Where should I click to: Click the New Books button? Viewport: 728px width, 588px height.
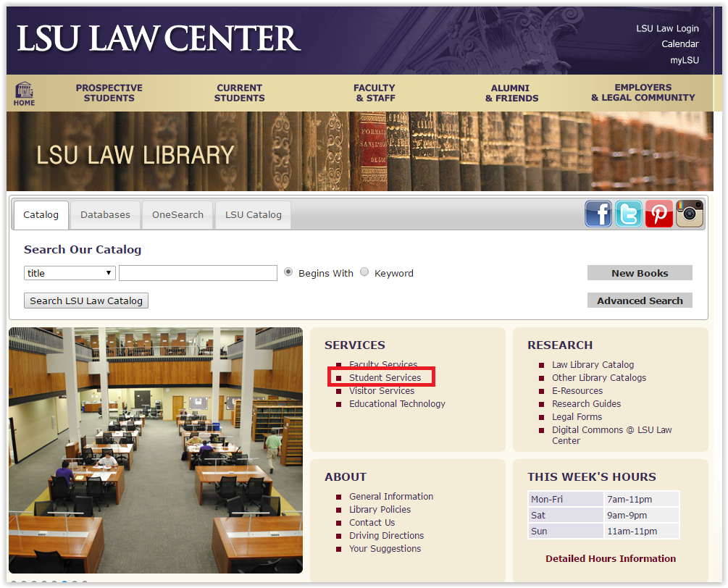640,273
